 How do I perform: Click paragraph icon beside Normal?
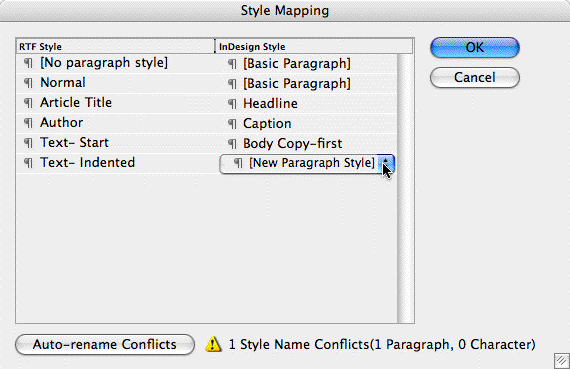[28, 83]
